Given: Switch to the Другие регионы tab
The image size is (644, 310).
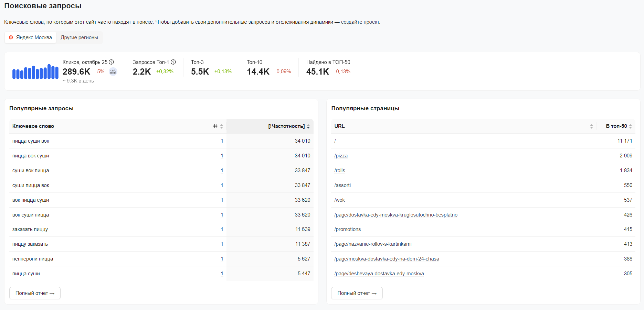Looking at the screenshot, I should click(79, 37).
